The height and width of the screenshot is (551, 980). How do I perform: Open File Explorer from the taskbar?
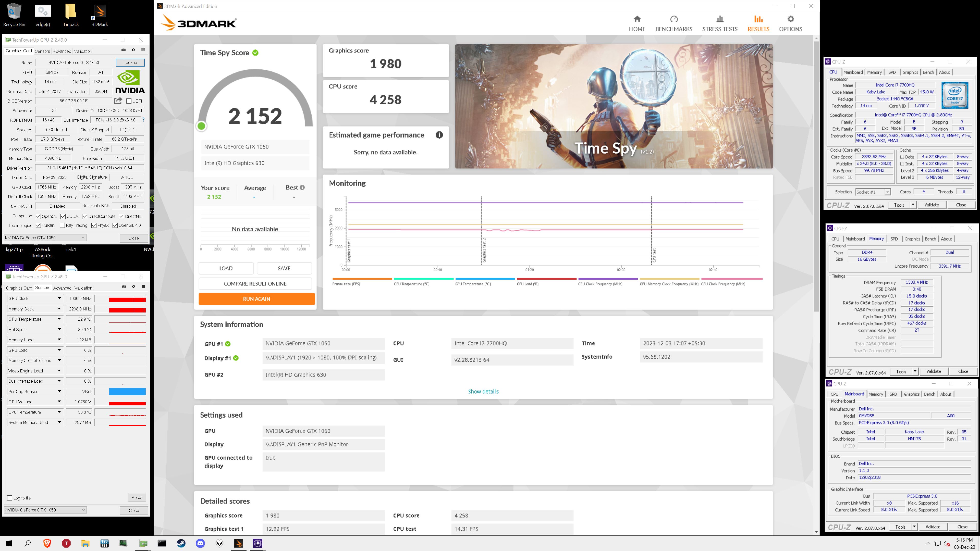click(x=85, y=543)
